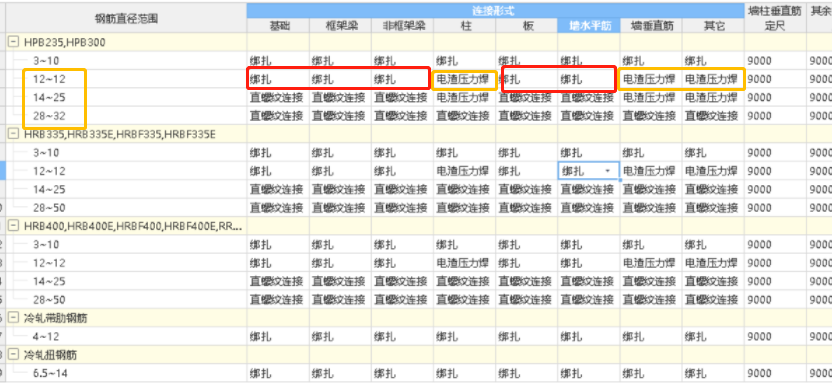Collapse the HRB400,HRB400E,HRBF400 group
The image size is (832, 387).
[x=14, y=226]
